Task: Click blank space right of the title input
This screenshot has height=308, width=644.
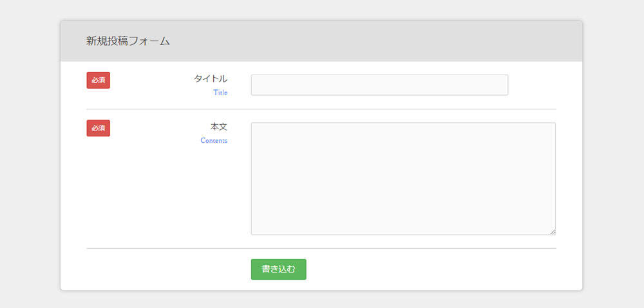Action: coord(533,85)
